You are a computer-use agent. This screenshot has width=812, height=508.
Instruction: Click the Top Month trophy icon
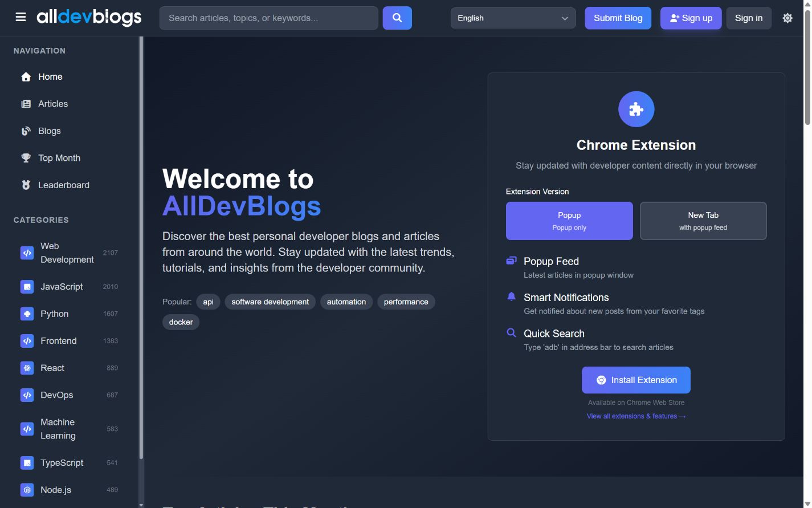26,158
